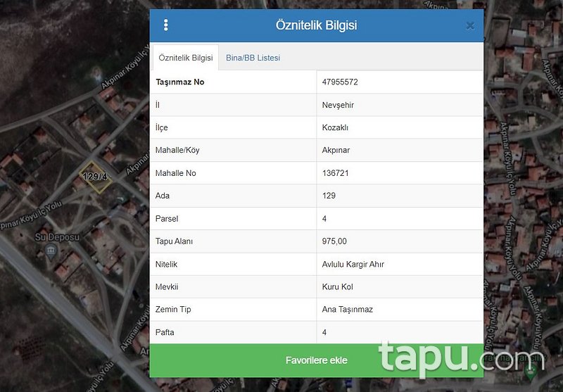Screen dimensions: 563x392
Task: Click the Nitelik label
Action: coord(166,264)
